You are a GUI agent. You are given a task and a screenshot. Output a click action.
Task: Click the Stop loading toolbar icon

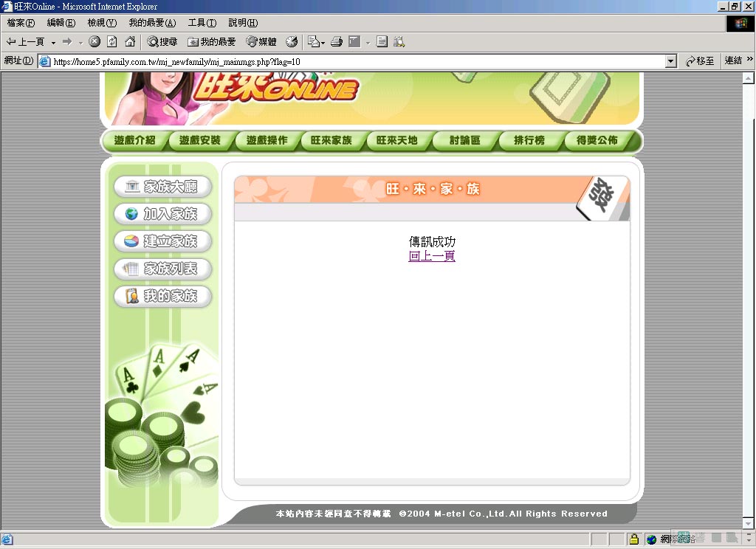tap(94, 42)
